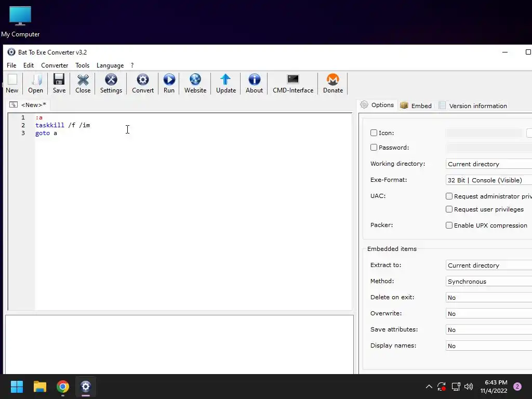
Task: Click the Donate Monero icon
Action: pyautogui.click(x=333, y=84)
